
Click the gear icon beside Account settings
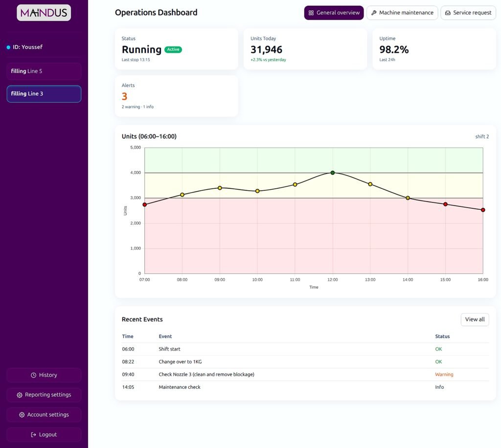tap(22, 415)
